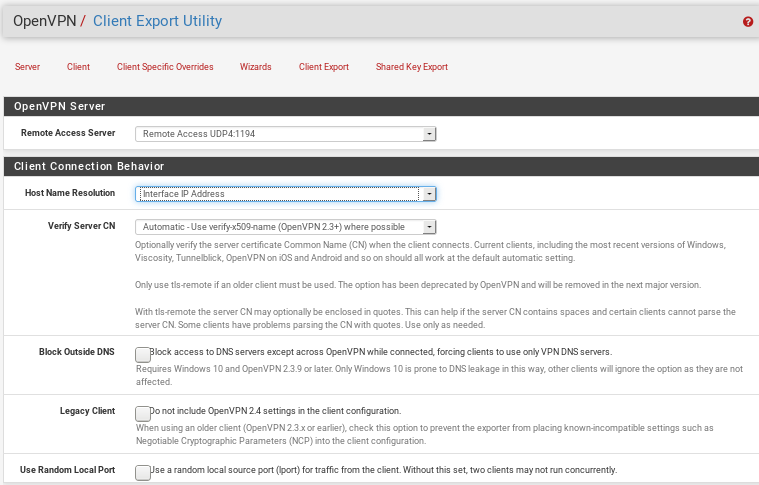Click the Host Name Resolution label
The height and width of the screenshot is (485, 759).
coord(70,193)
